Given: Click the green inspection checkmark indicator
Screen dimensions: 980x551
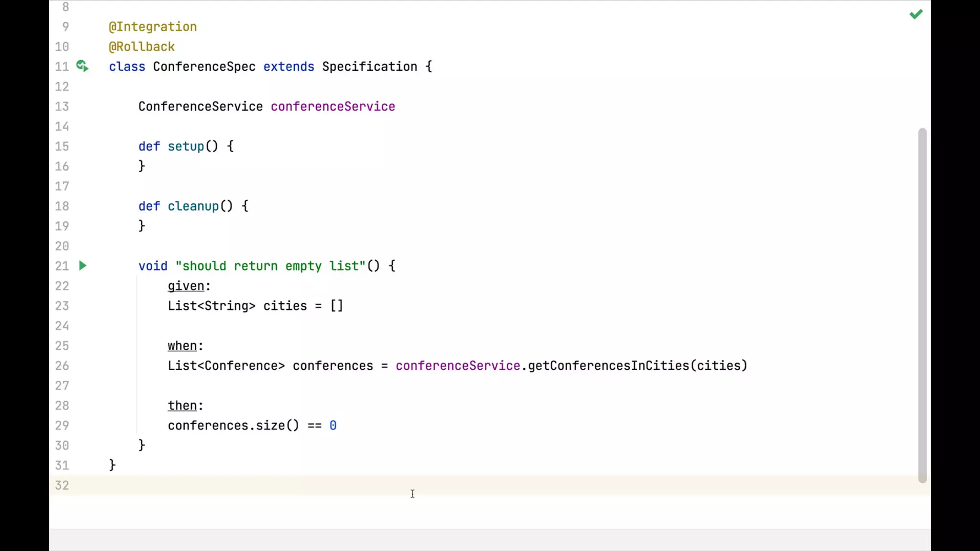Looking at the screenshot, I should pos(915,14).
